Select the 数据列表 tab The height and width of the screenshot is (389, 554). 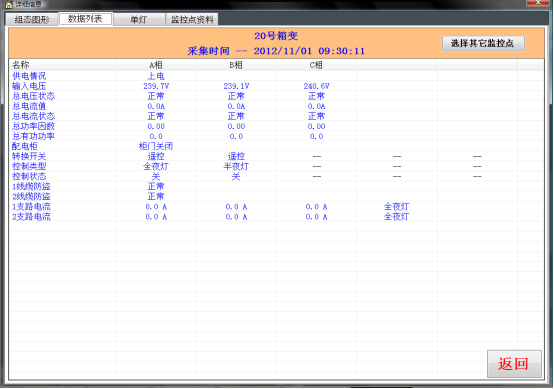(x=85, y=19)
